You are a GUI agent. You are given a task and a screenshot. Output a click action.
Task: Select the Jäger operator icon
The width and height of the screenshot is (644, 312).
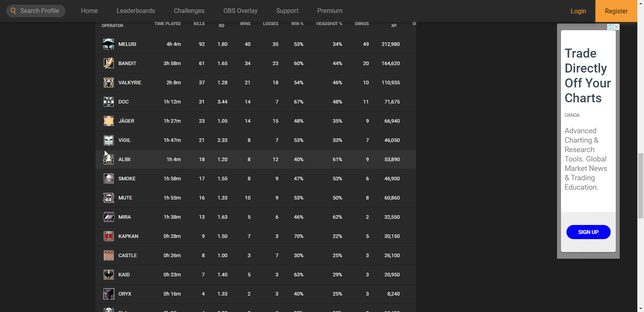109,121
